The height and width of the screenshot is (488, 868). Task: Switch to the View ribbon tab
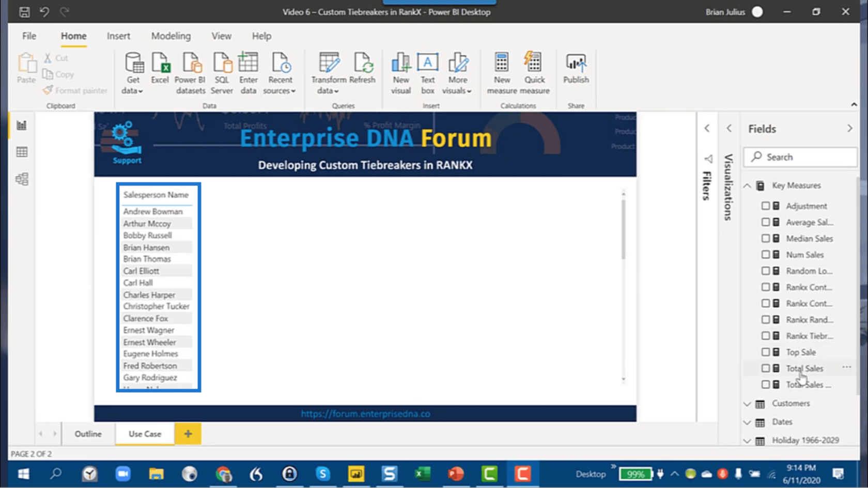[x=221, y=36]
